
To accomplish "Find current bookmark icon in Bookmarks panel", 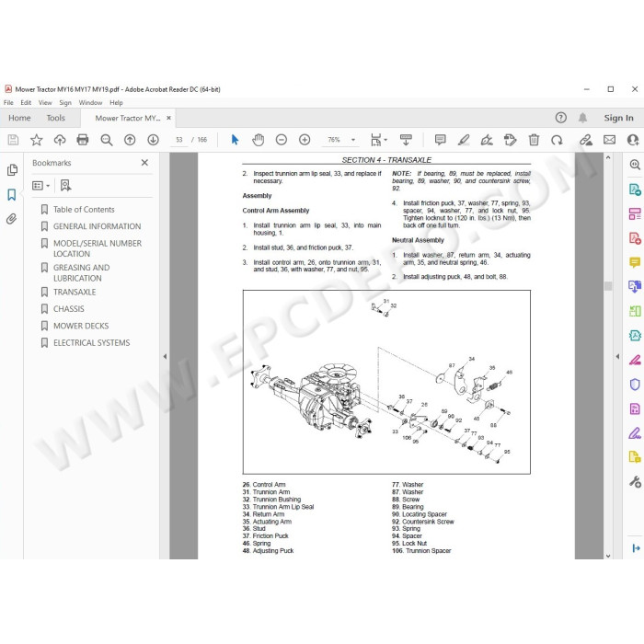I will (x=65, y=186).
